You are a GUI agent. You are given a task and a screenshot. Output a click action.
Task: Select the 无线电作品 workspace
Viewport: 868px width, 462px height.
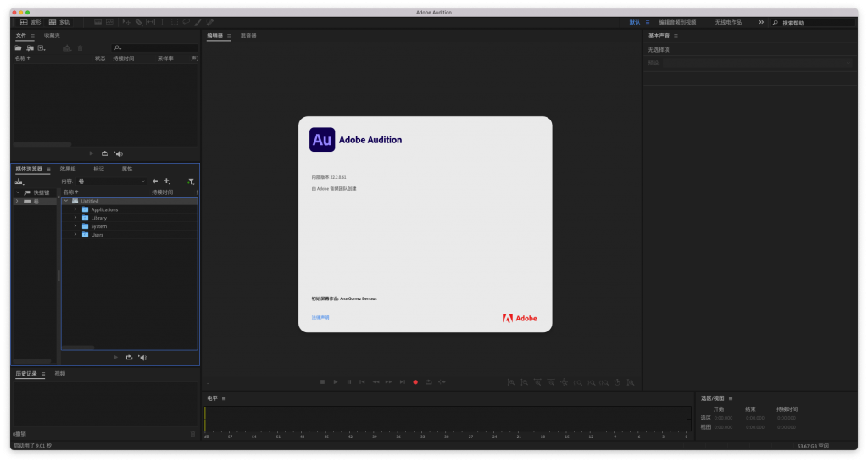[728, 22]
